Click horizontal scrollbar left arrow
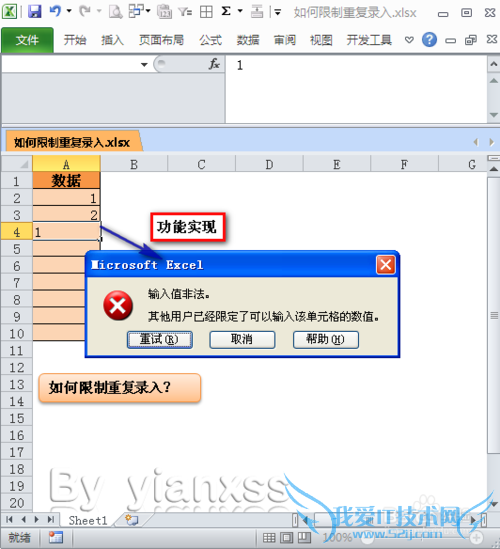Viewport: 500px width, 549px height. click(x=306, y=520)
